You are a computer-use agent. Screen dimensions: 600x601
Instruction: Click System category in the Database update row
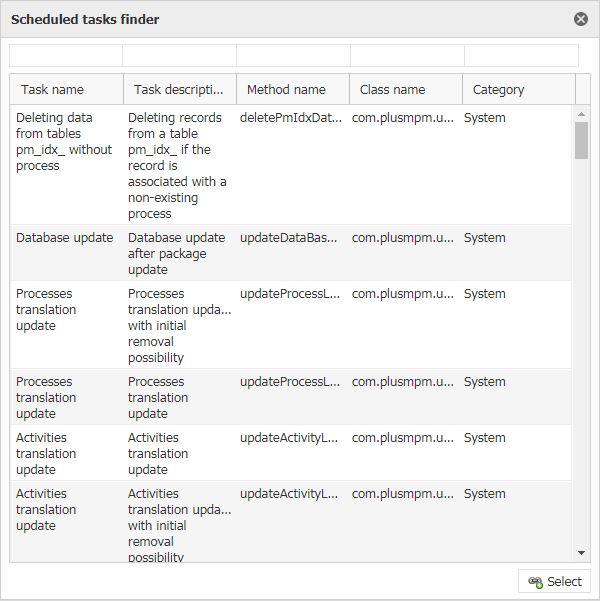485,238
